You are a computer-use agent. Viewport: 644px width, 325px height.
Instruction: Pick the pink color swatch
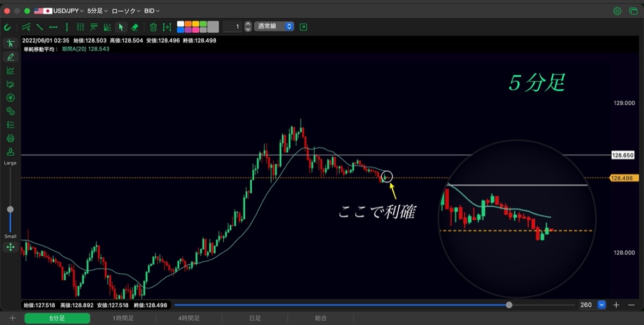tap(195, 30)
